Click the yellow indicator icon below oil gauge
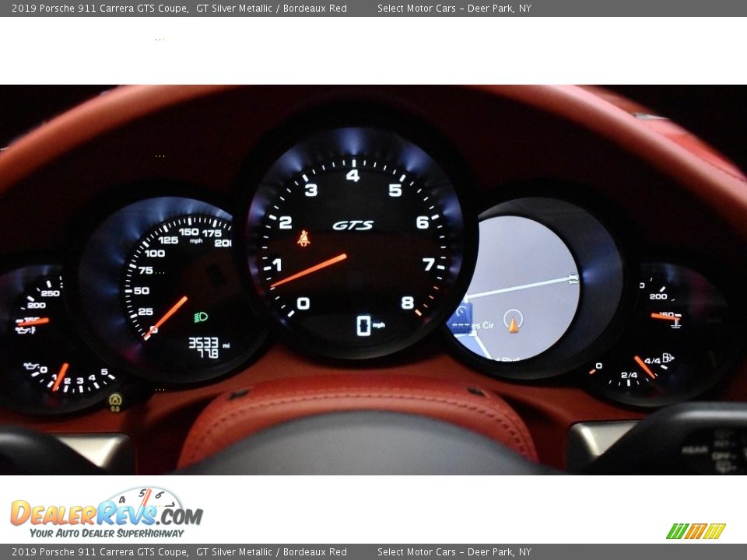Screen dimensions: 747x560 coord(115,402)
